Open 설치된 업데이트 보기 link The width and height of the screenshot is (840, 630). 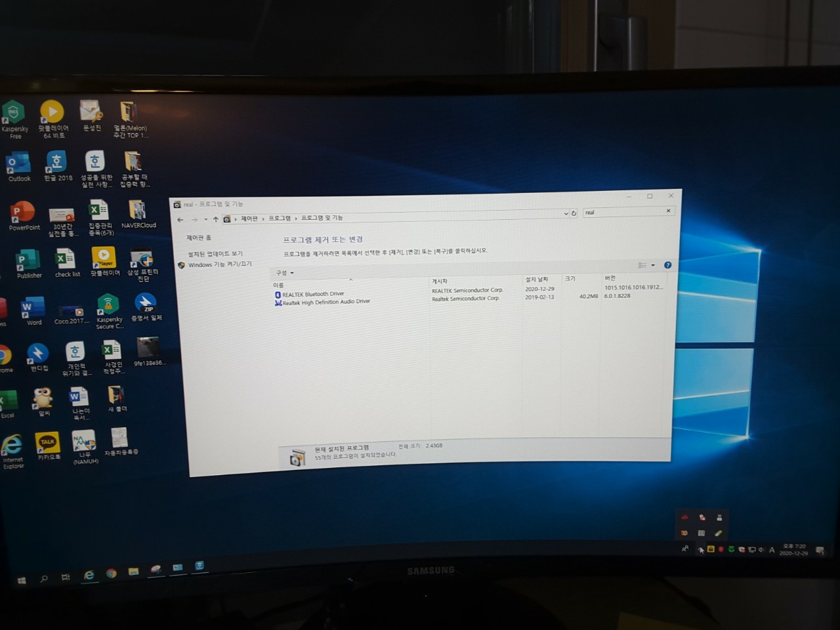click(215, 254)
